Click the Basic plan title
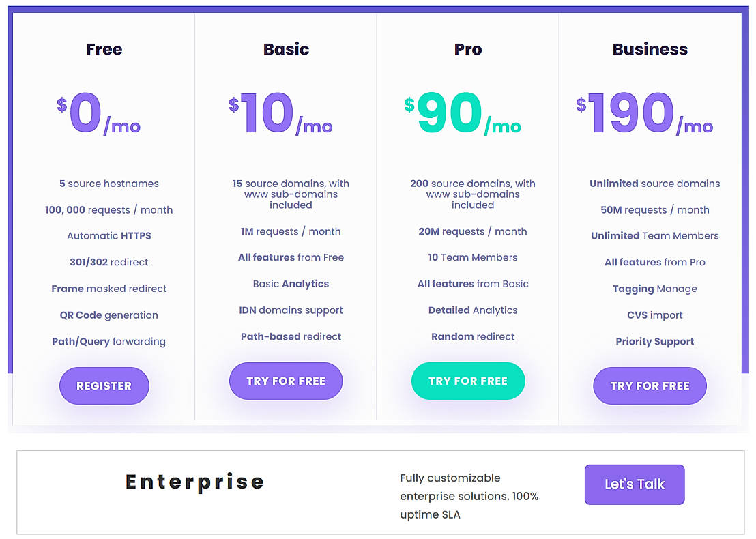The image size is (756, 539). pyautogui.click(x=286, y=49)
